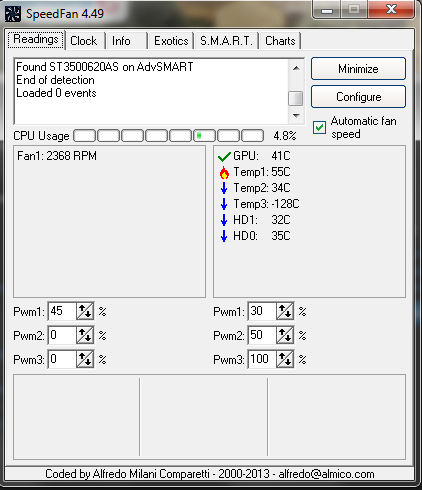
Task: Click the blue down arrow beside Temp2
Action: point(224,188)
